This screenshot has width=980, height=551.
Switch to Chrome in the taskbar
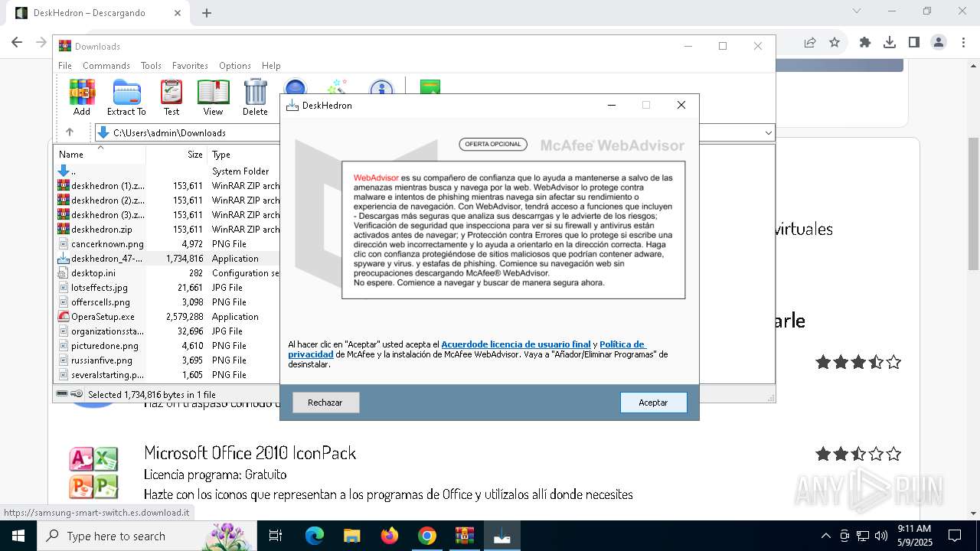pyautogui.click(x=427, y=536)
